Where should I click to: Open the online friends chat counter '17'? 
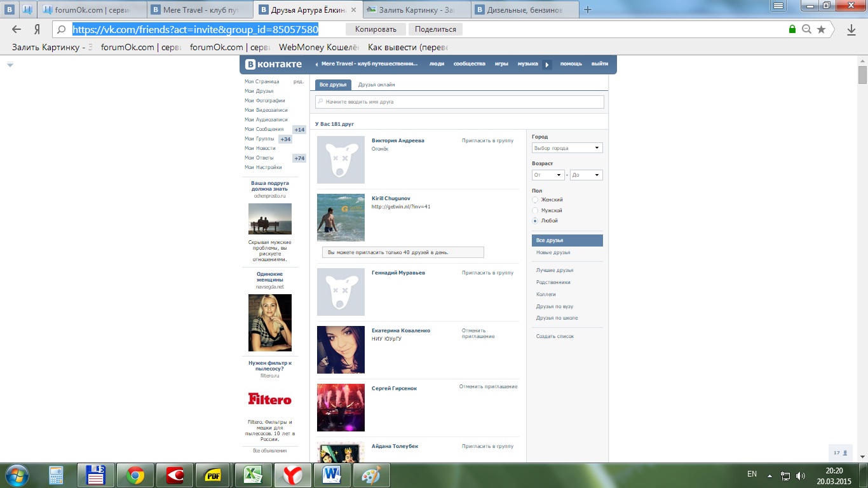840,453
